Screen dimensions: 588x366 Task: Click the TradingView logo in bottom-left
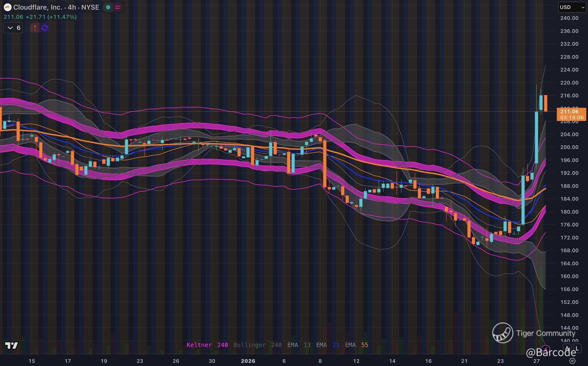tap(11, 346)
